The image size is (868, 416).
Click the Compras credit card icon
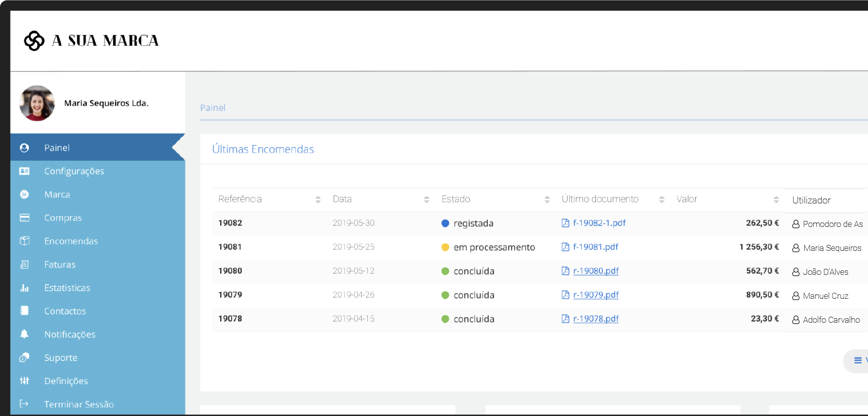[x=24, y=217]
